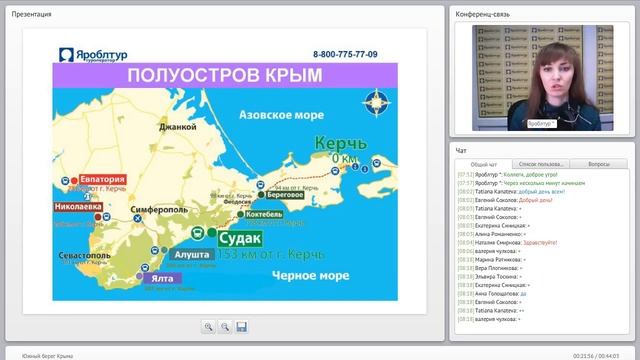The height and width of the screenshot is (360, 640).
Task: Select the Ялта label on map
Action: pyautogui.click(x=162, y=278)
